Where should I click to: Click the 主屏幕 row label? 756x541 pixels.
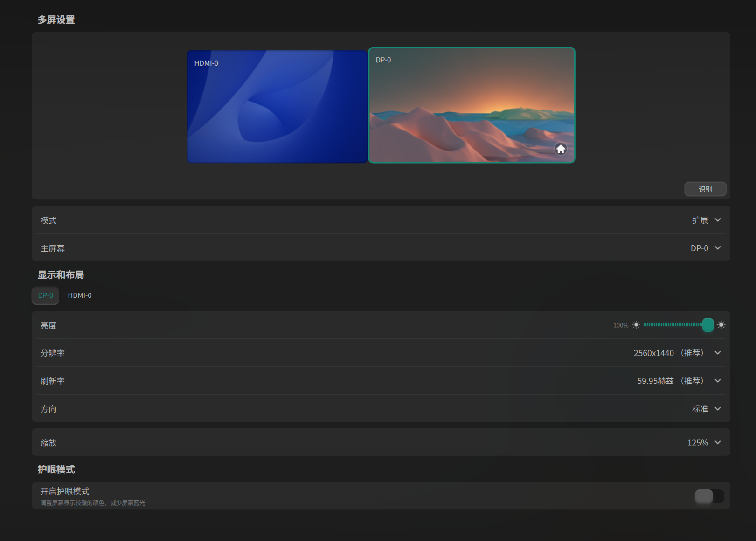tap(53, 248)
